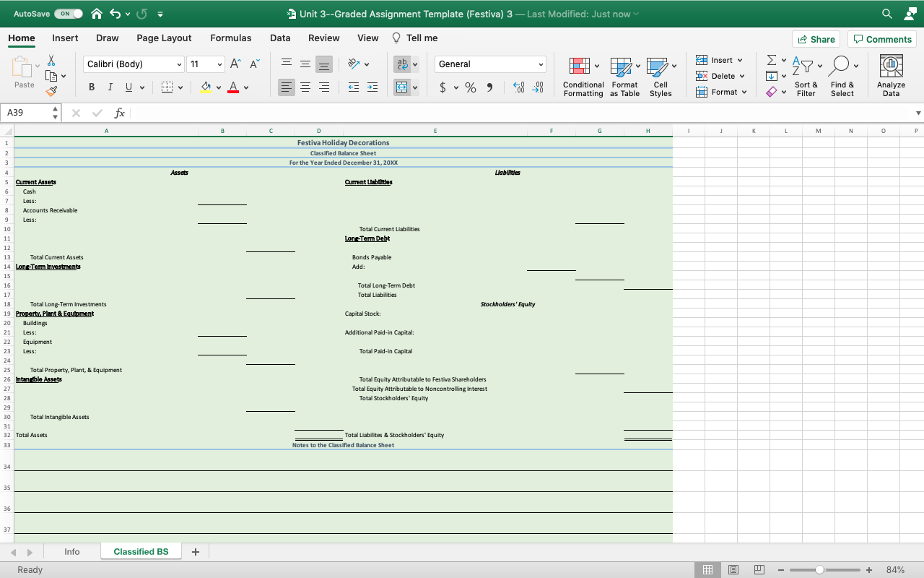924x578 pixels.
Task: Increase font size
Action: (x=235, y=64)
